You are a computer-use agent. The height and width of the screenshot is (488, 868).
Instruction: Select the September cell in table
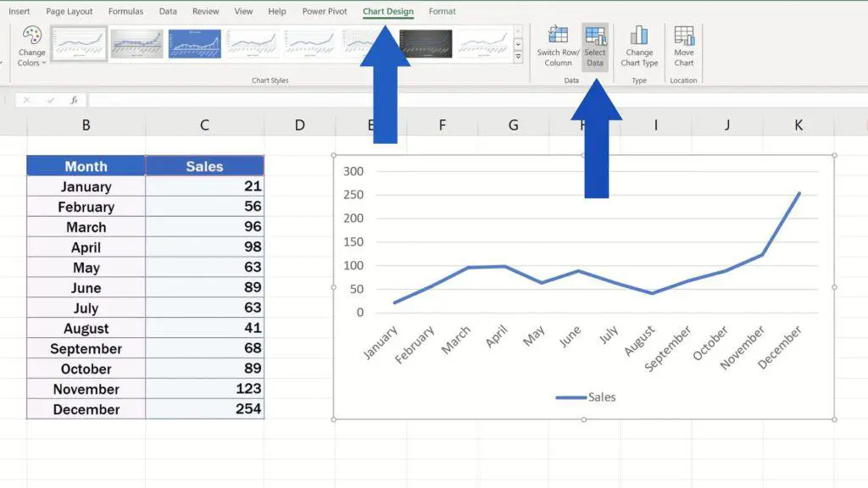(x=86, y=348)
